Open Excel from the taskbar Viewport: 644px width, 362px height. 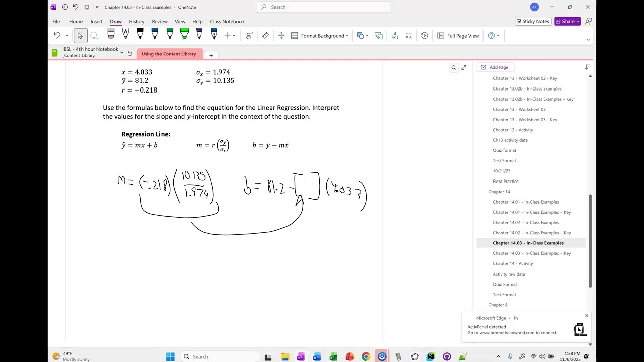click(333, 357)
